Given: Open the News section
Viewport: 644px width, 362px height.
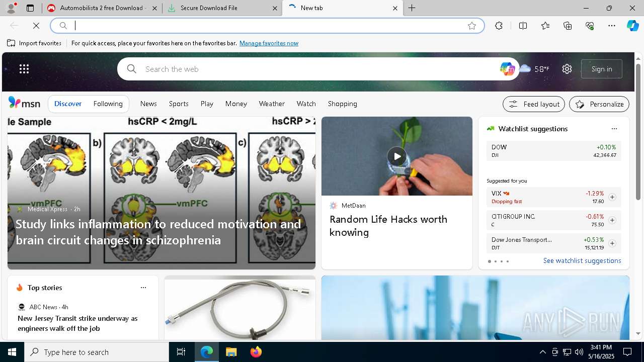Looking at the screenshot, I should coord(148,104).
